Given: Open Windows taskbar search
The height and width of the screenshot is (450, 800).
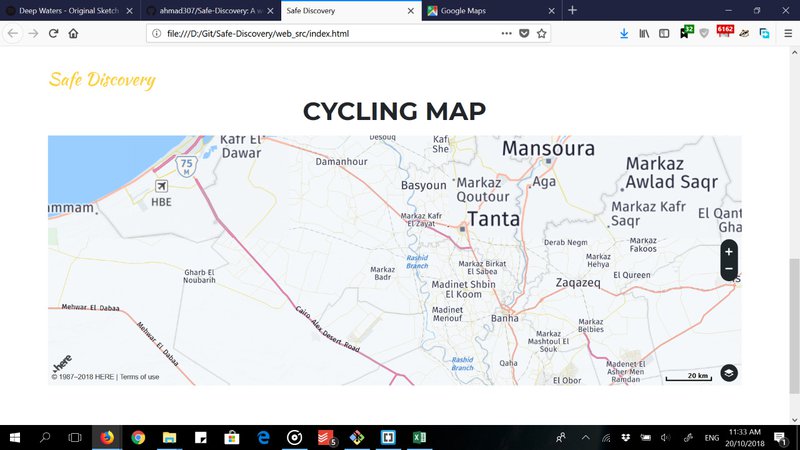Looking at the screenshot, I should pyautogui.click(x=45, y=437).
